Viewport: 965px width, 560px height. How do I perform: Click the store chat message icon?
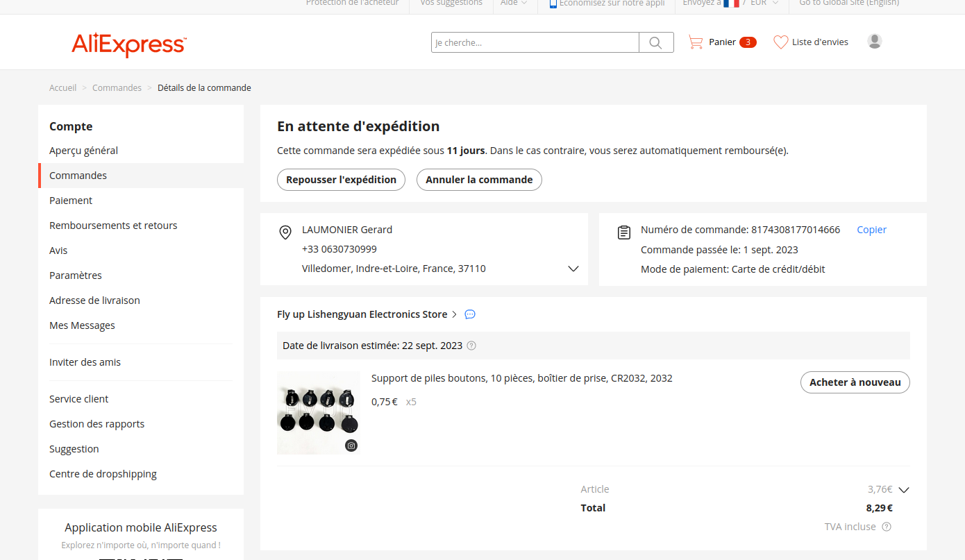click(470, 314)
